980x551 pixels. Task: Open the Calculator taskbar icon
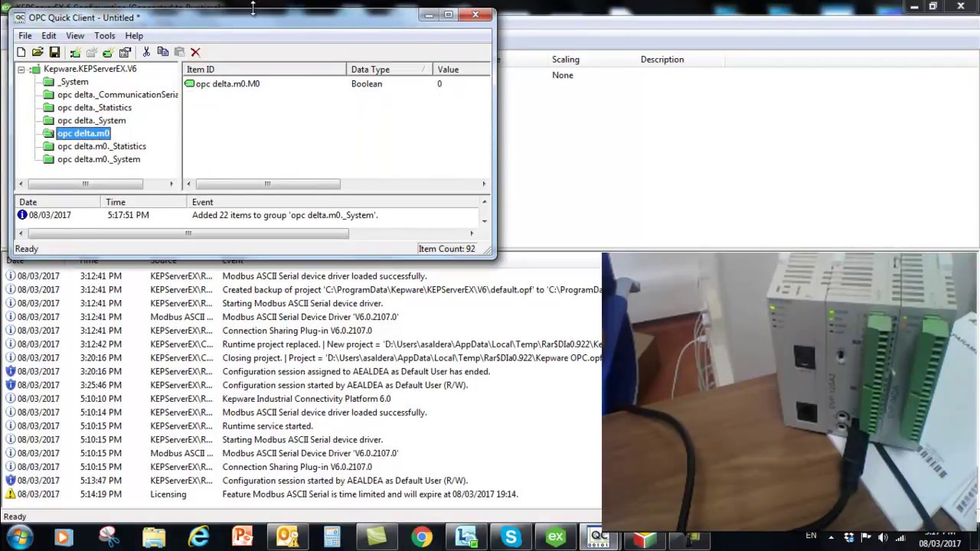point(332,537)
